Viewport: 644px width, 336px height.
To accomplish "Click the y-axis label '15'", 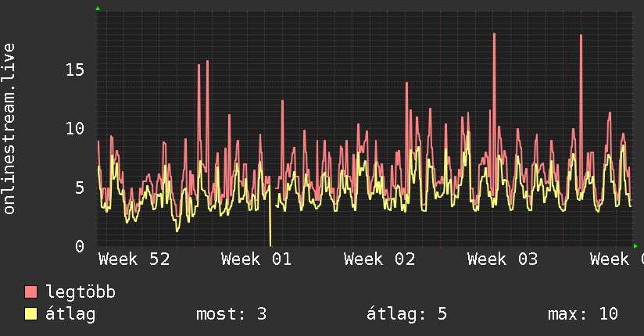I will [75, 70].
